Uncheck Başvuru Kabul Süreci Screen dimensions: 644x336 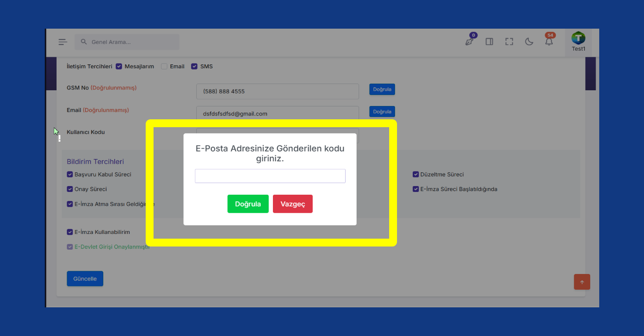(70, 174)
